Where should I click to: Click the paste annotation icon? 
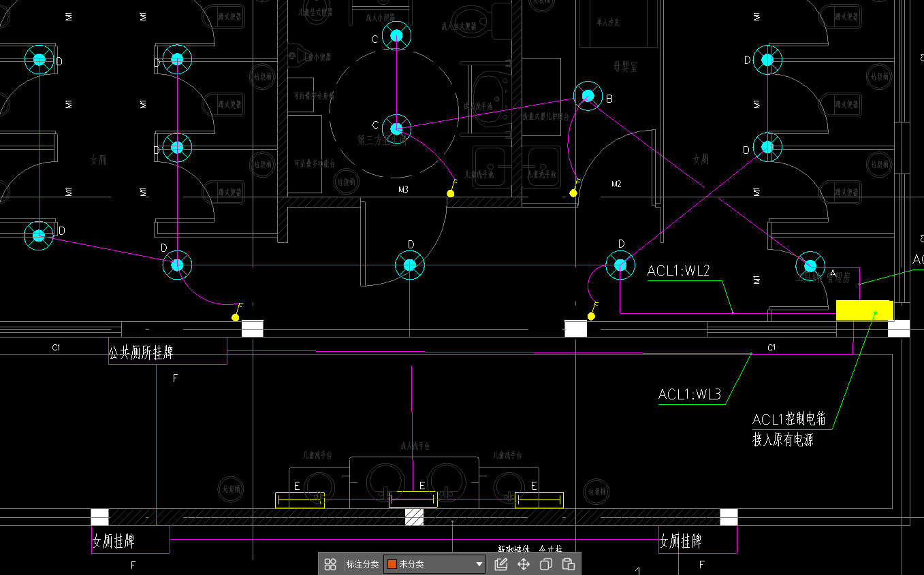pyautogui.click(x=568, y=564)
